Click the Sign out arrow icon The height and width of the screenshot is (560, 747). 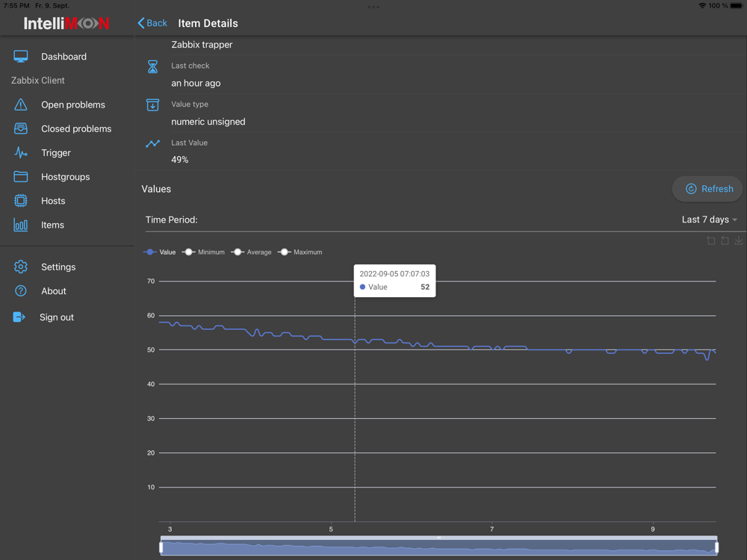[19, 317]
